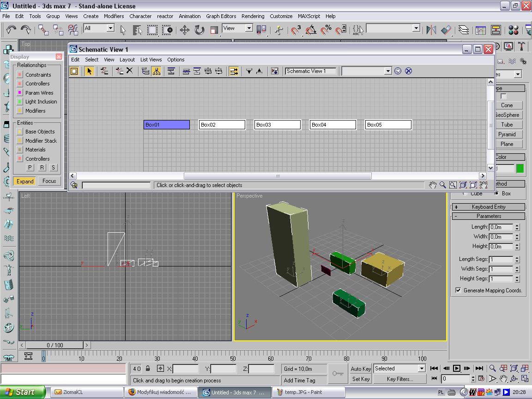Choose the Rectangular Selection Region tool
Screen dimensions: 532x399
point(152,30)
